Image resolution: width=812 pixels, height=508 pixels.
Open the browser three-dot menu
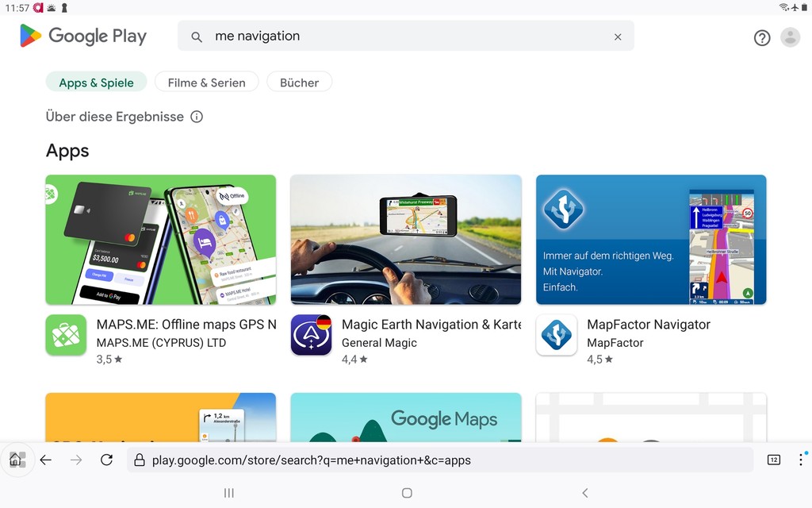(801, 460)
